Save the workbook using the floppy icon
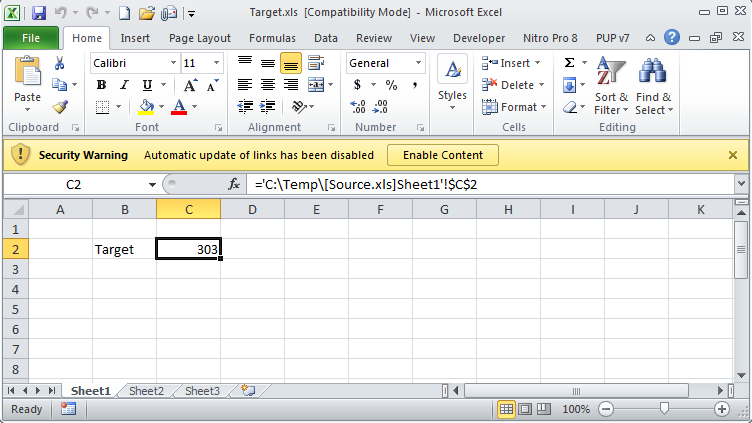Viewport: 752px width, 423px height. 38,12
